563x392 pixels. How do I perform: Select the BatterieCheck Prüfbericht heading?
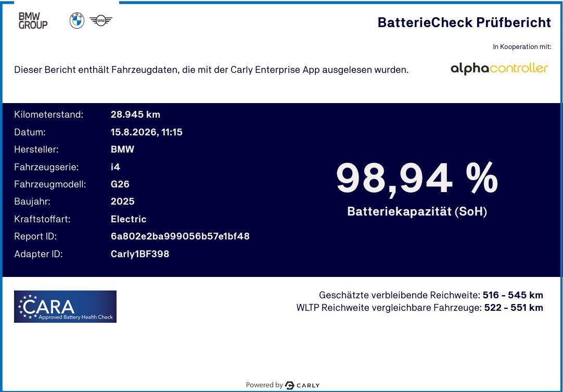464,22
